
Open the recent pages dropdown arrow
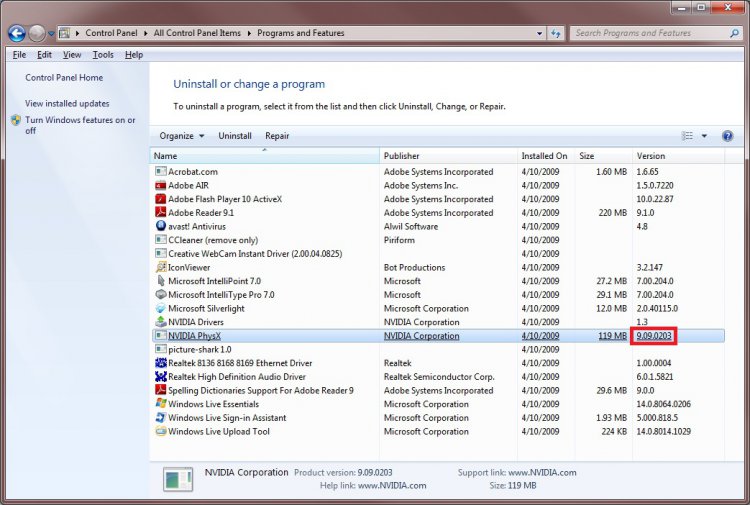pos(51,33)
